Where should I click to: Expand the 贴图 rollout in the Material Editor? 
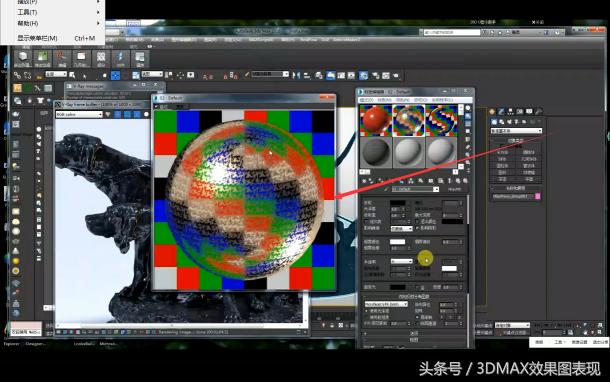point(414,340)
